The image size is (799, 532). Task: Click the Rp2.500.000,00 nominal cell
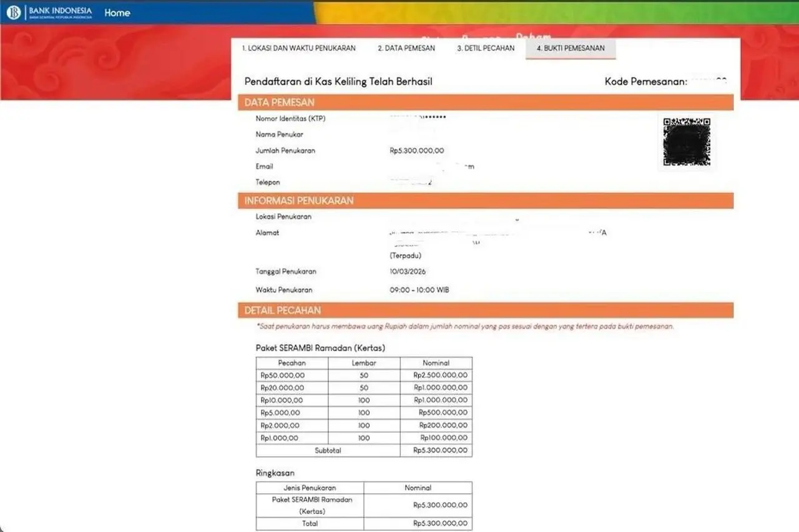point(441,375)
